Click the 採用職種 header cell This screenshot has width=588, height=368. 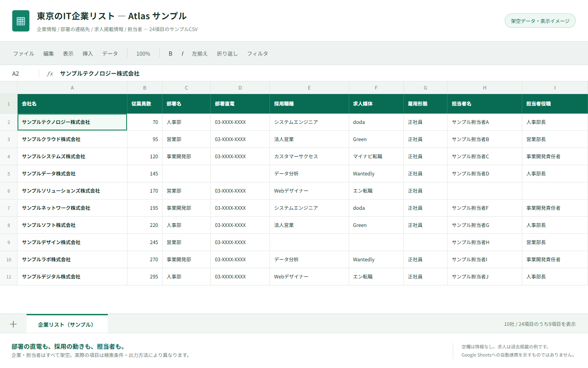coord(309,104)
